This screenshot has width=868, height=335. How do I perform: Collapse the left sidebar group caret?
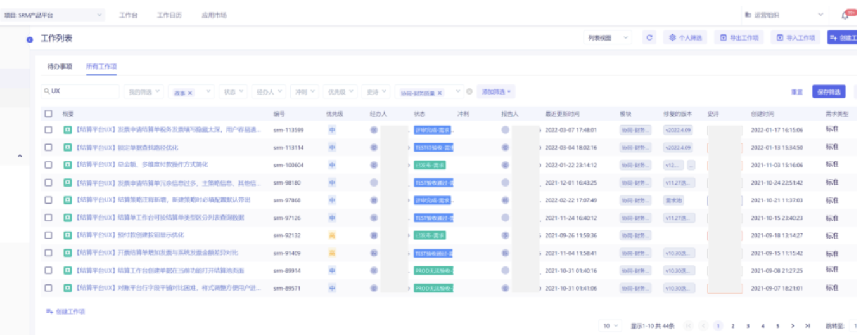[19, 155]
